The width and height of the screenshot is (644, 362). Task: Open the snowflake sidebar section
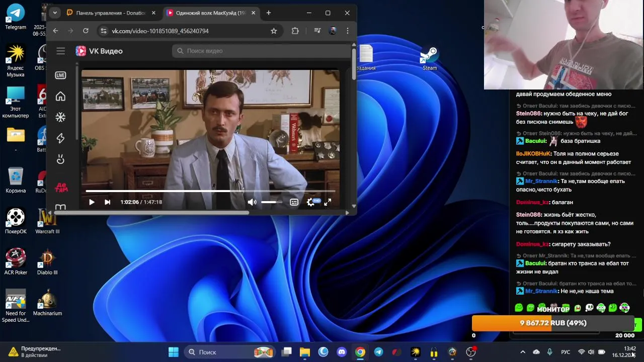click(60, 117)
